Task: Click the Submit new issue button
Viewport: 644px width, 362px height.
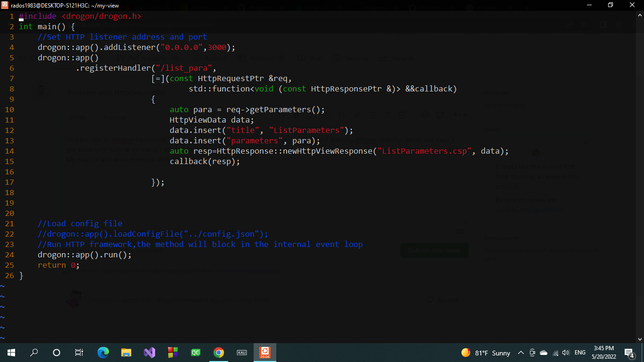Action: pyautogui.click(x=434, y=250)
